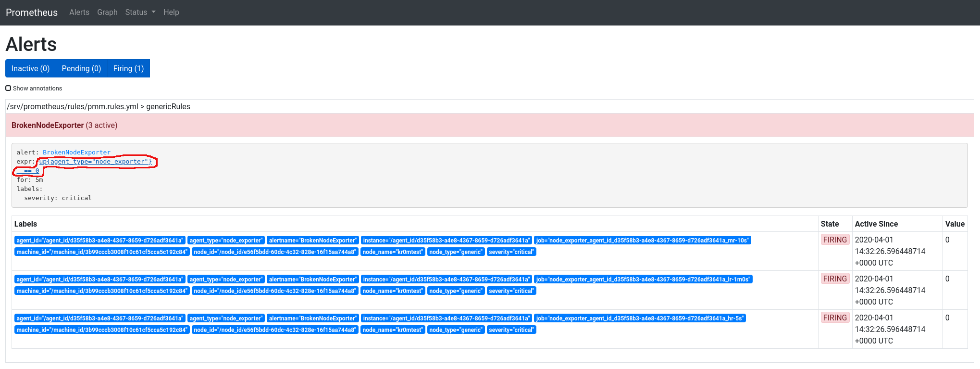Click the job label ending in lr-1m0s
The height and width of the screenshot is (369, 980).
(643, 280)
